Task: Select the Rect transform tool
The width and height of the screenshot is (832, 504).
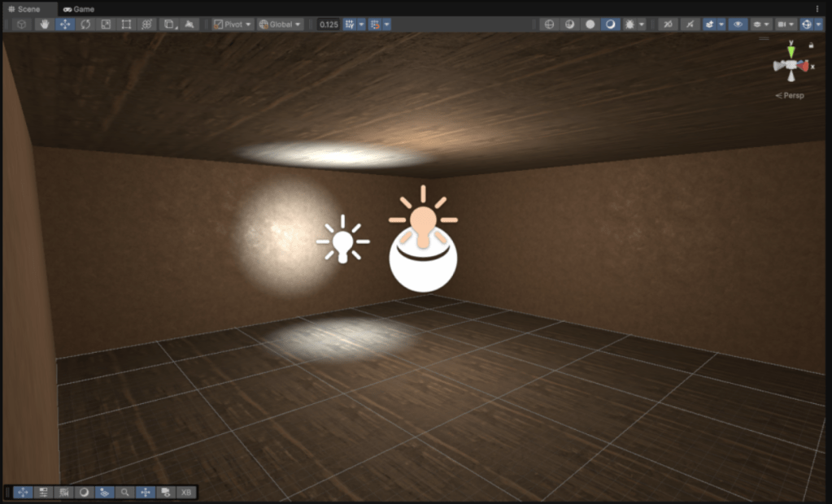Action: (x=126, y=24)
